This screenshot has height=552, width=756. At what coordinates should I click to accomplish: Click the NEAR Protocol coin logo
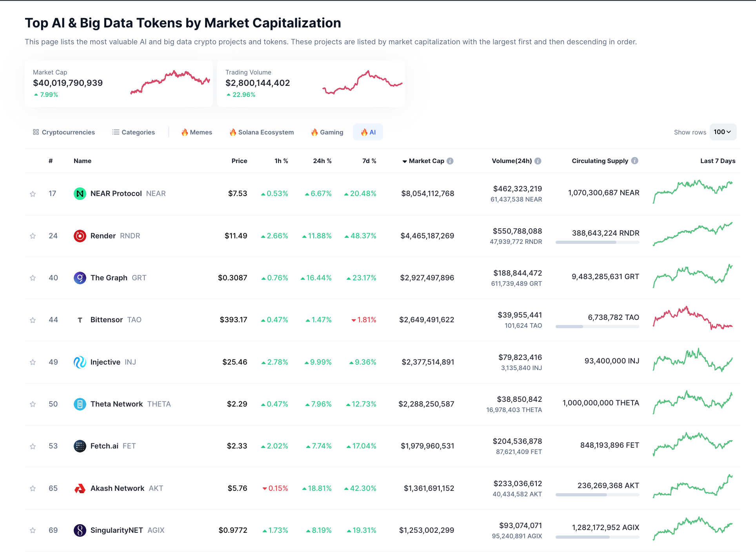click(x=80, y=194)
